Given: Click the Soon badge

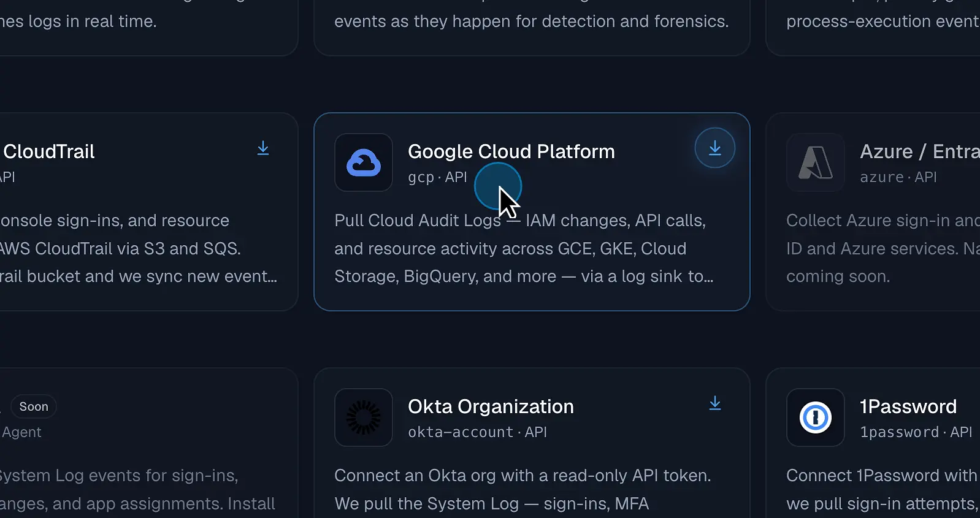Looking at the screenshot, I should [x=34, y=406].
